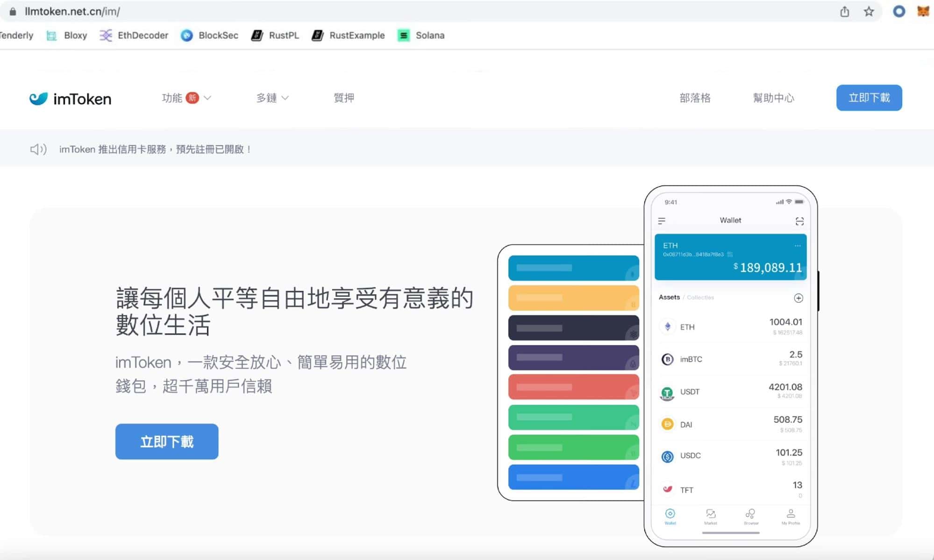Select the ETH asset icon
934x560 pixels.
pyautogui.click(x=667, y=326)
